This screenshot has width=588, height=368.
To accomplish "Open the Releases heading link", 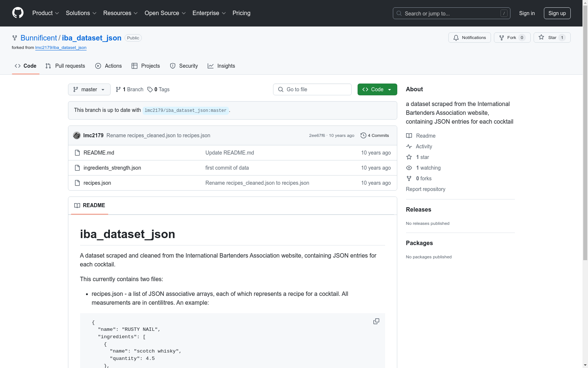I will click(x=419, y=209).
